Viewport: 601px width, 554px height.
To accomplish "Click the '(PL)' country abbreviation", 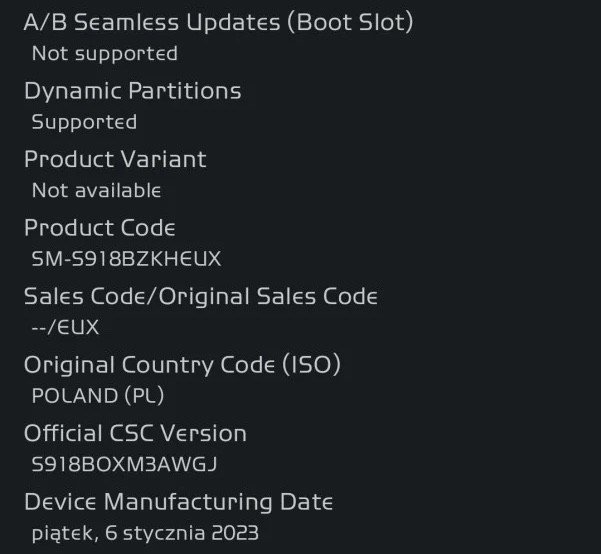I will pos(144,395).
